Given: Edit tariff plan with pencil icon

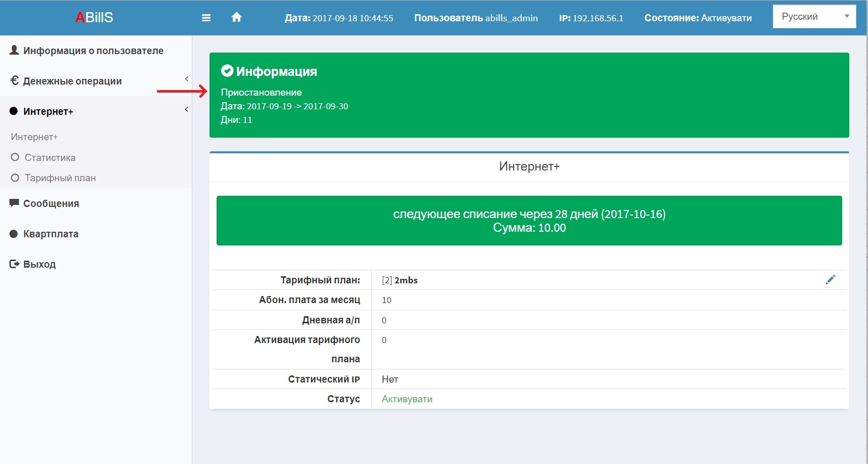Looking at the screenshot, I should coord(830,279).
